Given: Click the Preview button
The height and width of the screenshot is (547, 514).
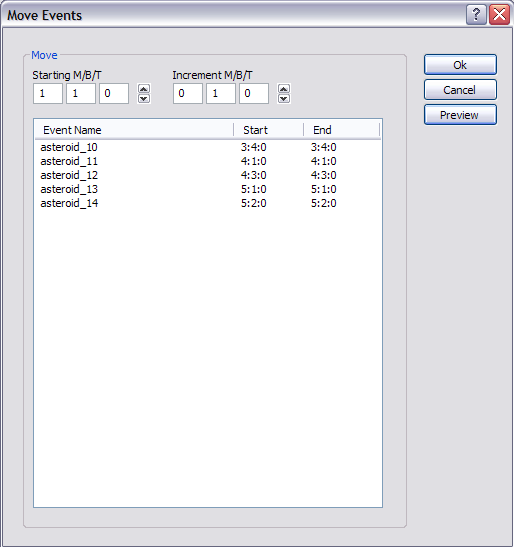Looking at the screenshot, I should (x=460, y=115).
